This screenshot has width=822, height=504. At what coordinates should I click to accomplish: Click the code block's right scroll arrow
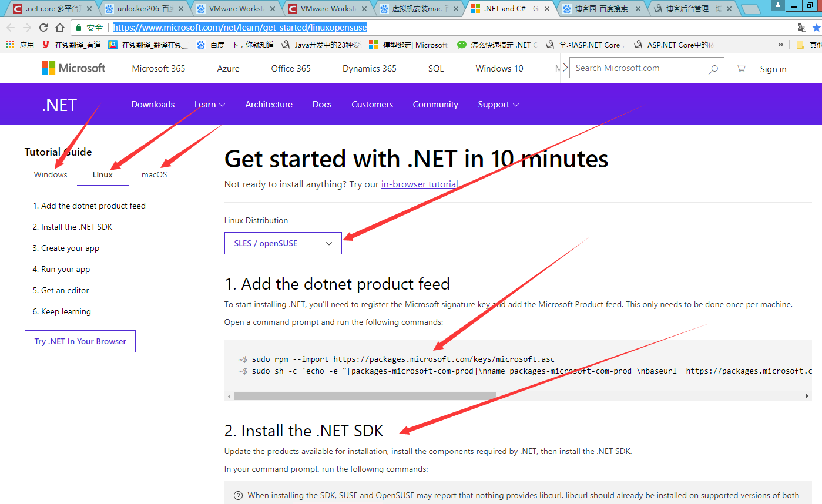pos(807,396)
